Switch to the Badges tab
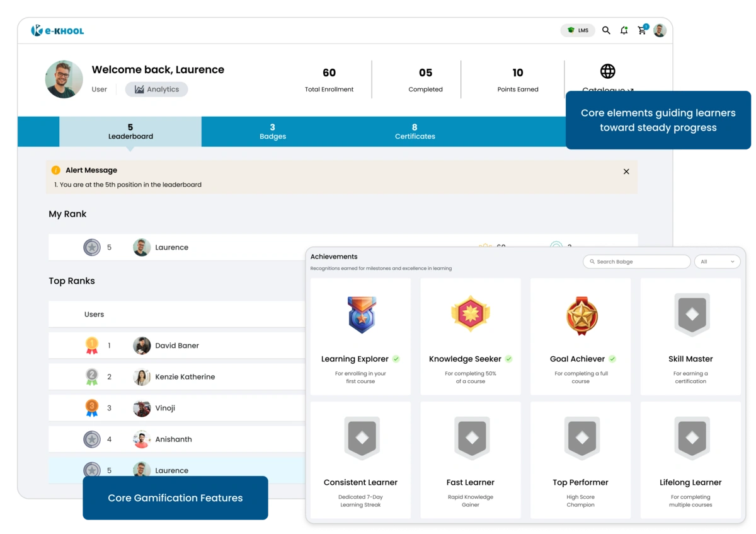Viewport: 756px width, 534px height. 272,131
